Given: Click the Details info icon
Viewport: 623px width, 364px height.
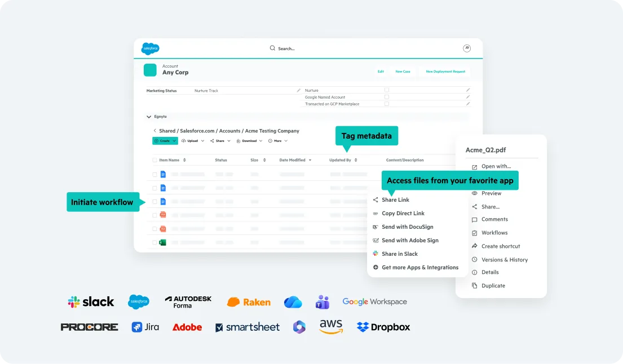Looking at the screenshot, I should click(474, 272).
